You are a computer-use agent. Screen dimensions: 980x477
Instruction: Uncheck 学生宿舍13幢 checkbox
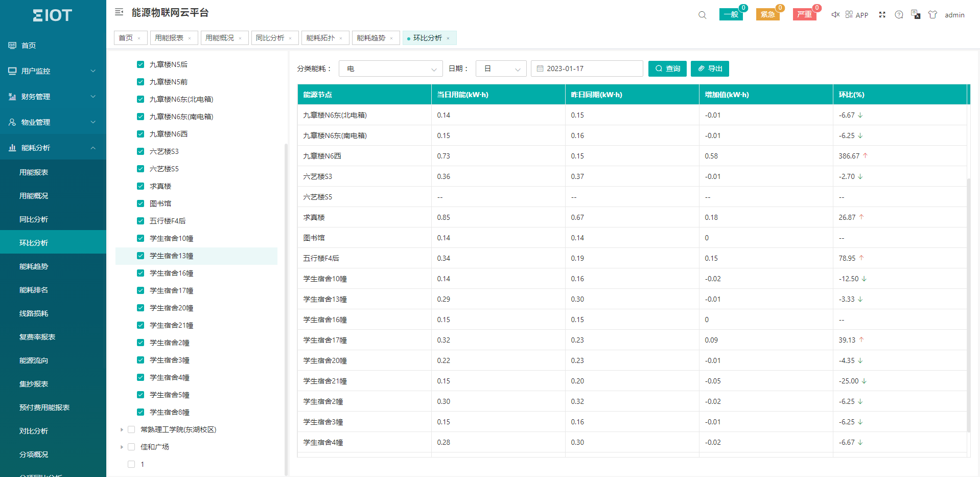tap(141, 256)
